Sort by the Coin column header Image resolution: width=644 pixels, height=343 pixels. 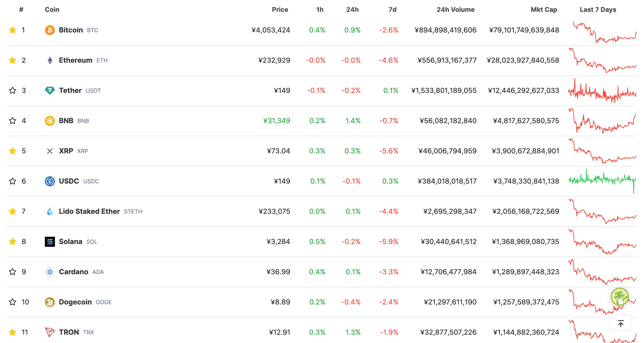pyautogui.click(x=52, y=10)
